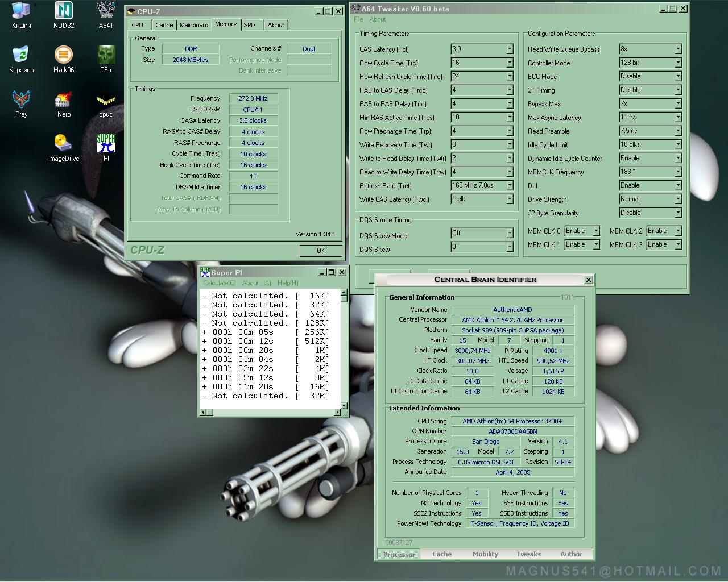
Task: Open the Author tab in Central Brain Identifier
Action: [x=571, y=554]
